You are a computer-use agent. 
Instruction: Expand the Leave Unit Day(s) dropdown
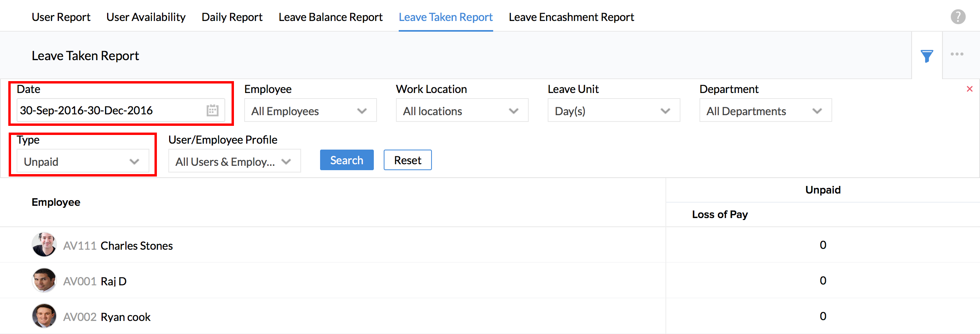pyautogui.click(x=613, y=111)
